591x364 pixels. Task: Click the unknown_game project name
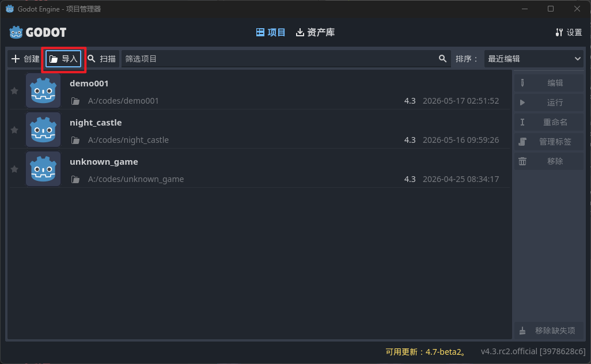(x=104, y=162)
